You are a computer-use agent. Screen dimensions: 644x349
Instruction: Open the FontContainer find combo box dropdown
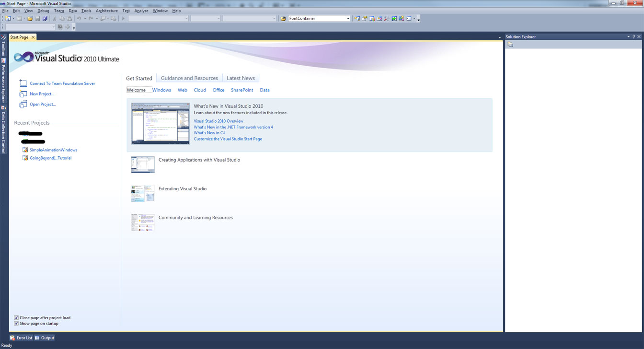[x=348, y=19]
